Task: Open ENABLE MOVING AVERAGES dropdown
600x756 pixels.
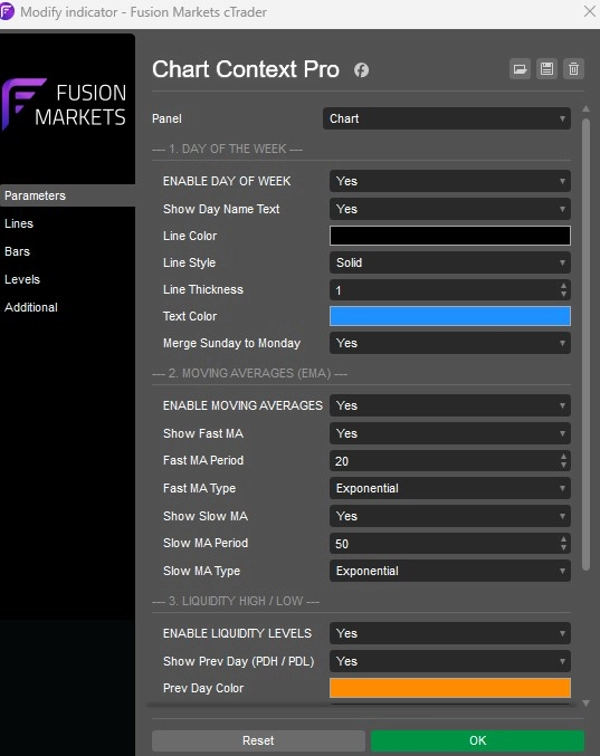Action: coord(450,406)
